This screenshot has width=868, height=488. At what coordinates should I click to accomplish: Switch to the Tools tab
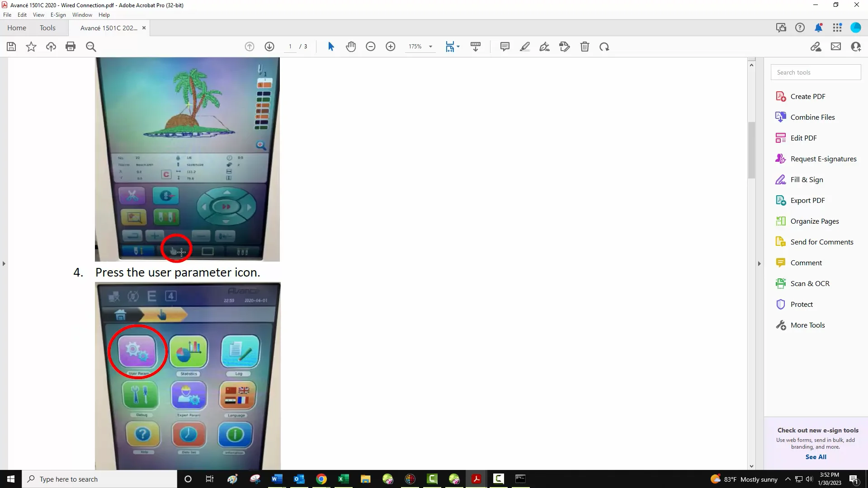pyautogui.click(x=47, y=28)
